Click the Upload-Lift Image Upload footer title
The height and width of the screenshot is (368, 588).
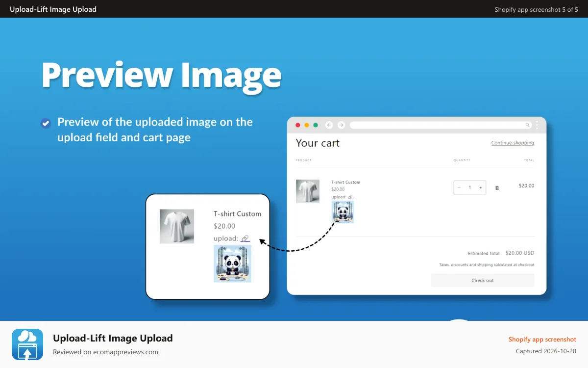point(113,338)
